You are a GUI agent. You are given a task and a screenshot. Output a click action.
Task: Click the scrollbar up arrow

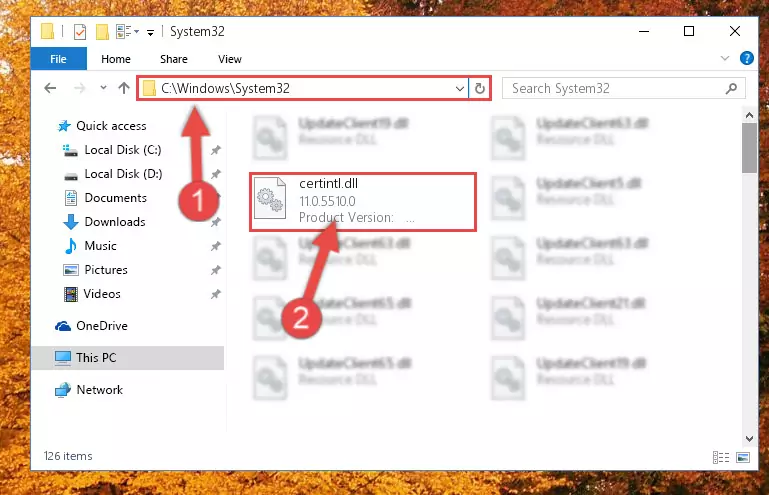click(x=749, y=116)
